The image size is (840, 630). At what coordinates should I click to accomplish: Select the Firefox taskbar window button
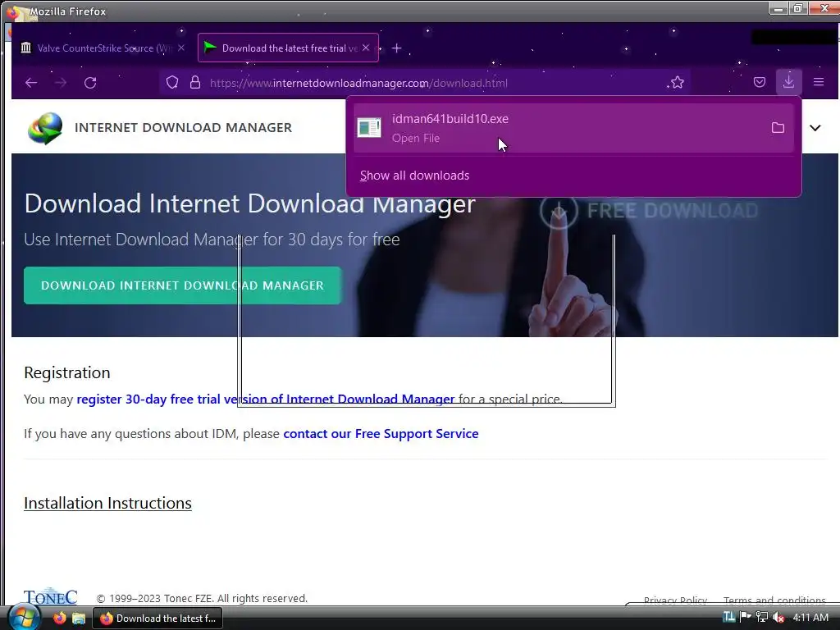(158, 619)
